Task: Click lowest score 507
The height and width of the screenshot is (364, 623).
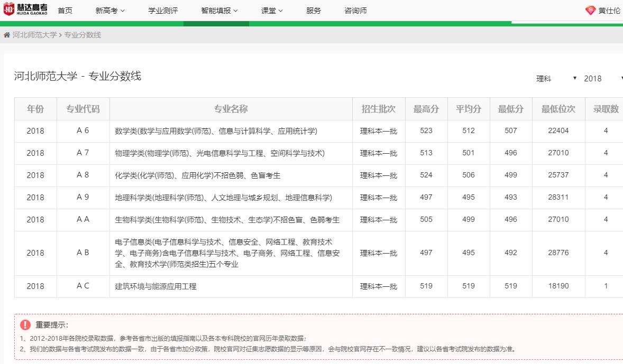Action: coord(510,130)
